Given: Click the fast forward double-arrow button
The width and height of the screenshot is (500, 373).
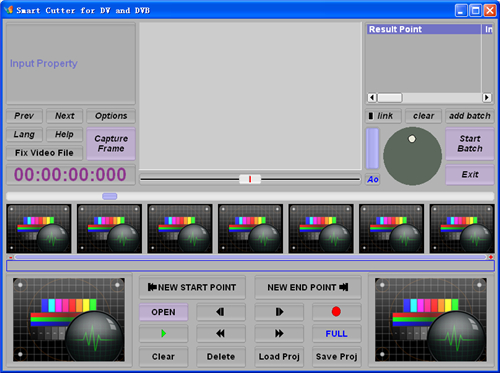Looking at the screenshot, I should tap(279, 333).
